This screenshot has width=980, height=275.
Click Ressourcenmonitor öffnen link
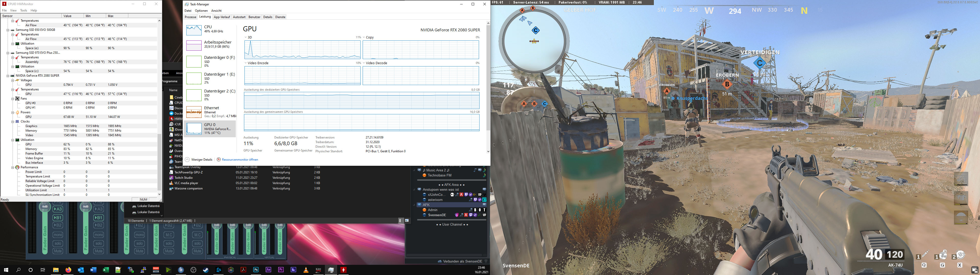tap(240, 160)
